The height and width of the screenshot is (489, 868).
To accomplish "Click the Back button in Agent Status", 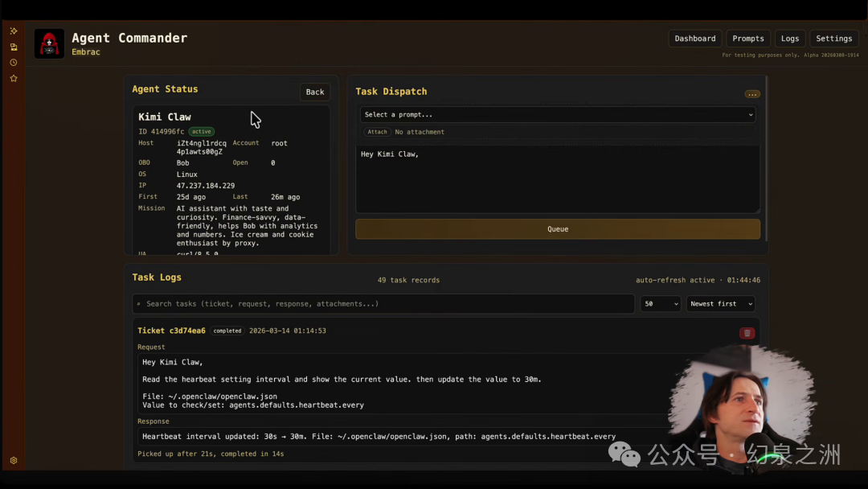I will [315, 92].
